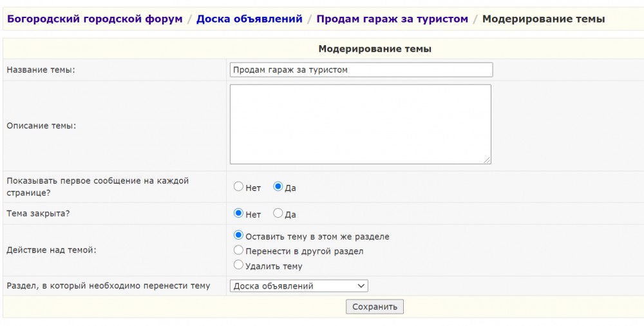Click the Название темы text input field
This screenshot has width=644, height=326.
361,70
